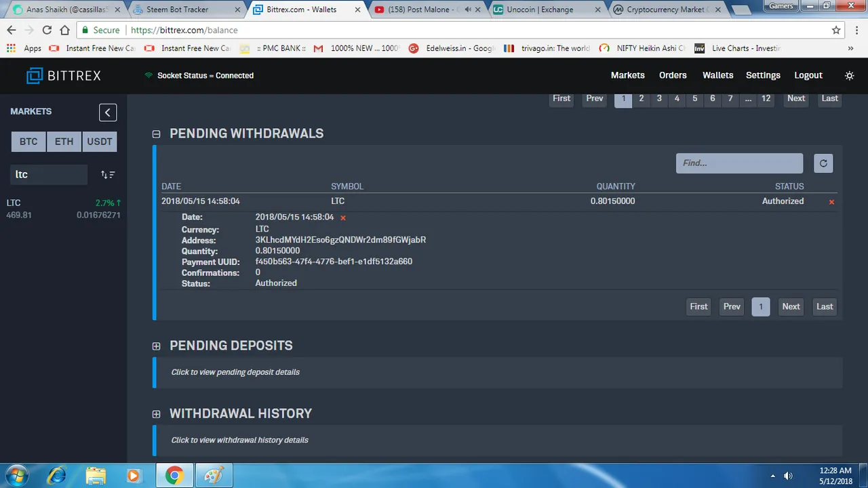Go to page 2 in top pagination
Screen dimensions: 868x488
[x=641, y=99]
